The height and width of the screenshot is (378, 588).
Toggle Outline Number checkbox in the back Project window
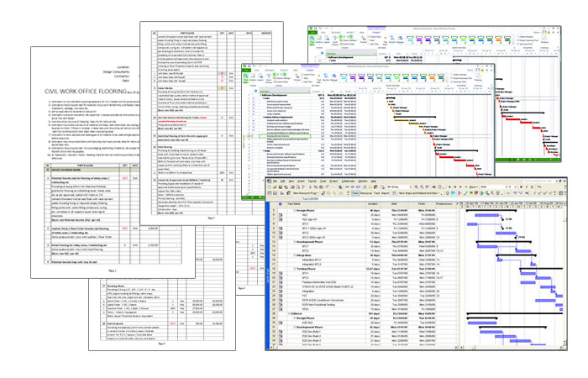click(518, 37)
